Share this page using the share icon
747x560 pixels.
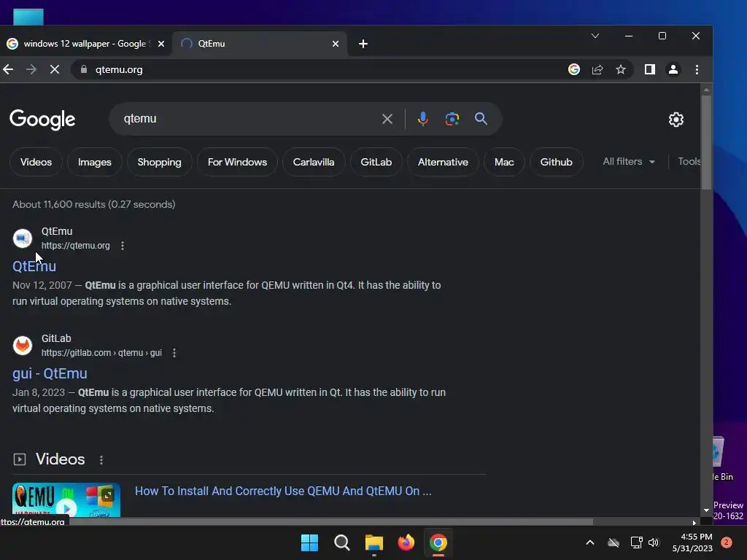click(x=597, y=69)
